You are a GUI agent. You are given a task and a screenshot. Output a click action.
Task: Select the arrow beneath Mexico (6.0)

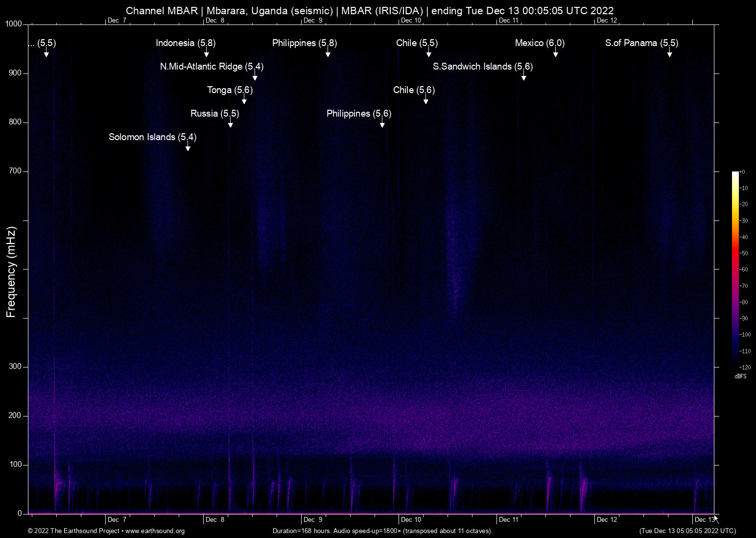click(556, 53)
